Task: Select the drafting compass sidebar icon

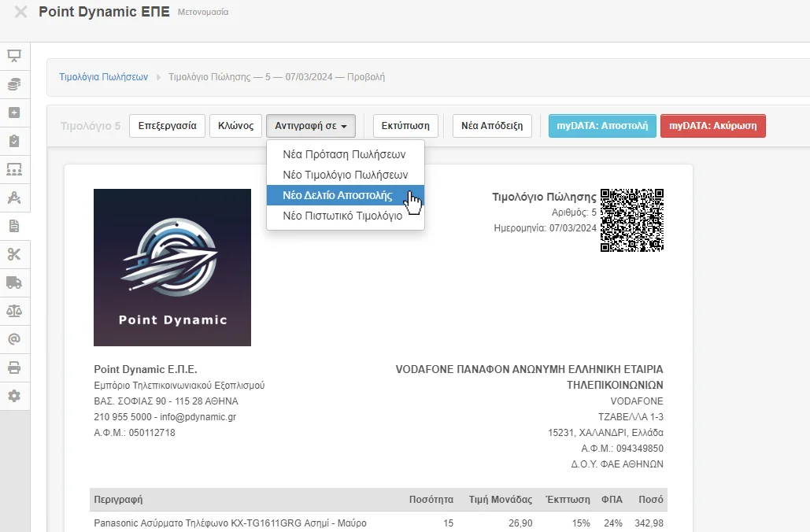Action: (x=14, y=198)
